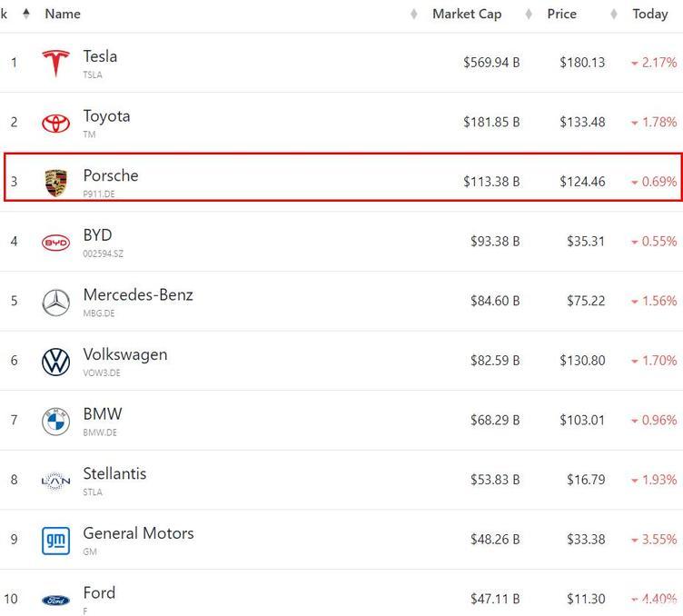Click the BYD logo icon

(x=55, y=243)
